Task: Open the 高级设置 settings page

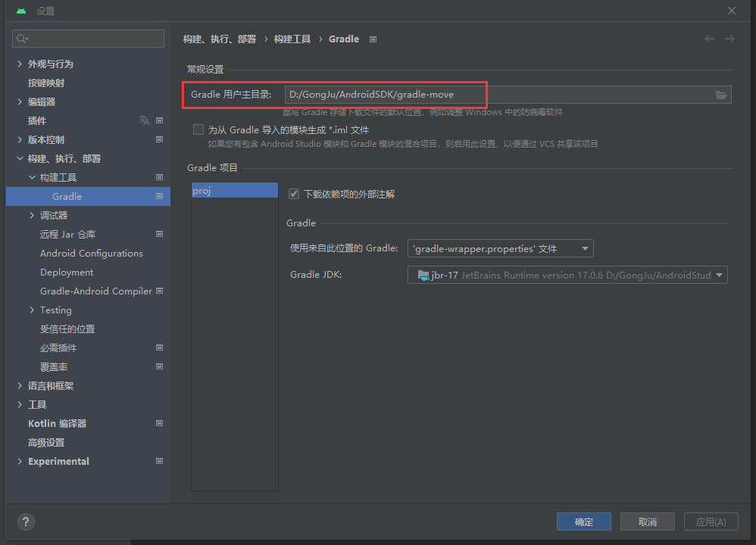Action: [46, 442]
